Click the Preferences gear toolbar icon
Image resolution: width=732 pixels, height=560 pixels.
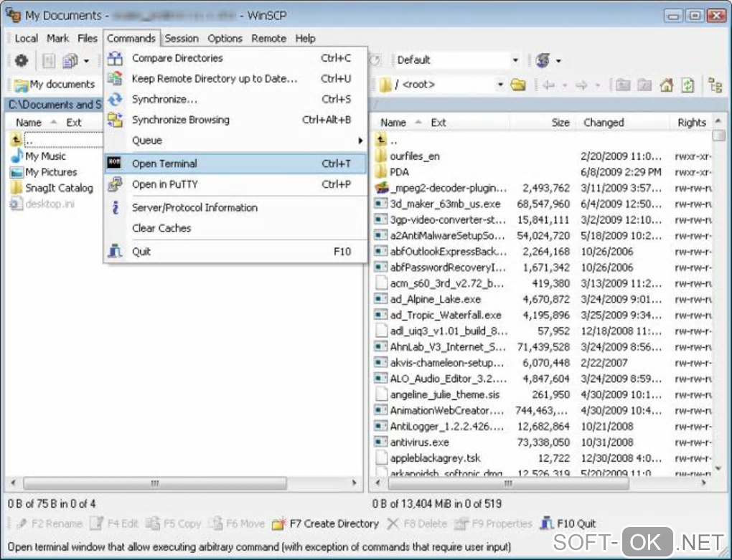click(x=22, y=61)
